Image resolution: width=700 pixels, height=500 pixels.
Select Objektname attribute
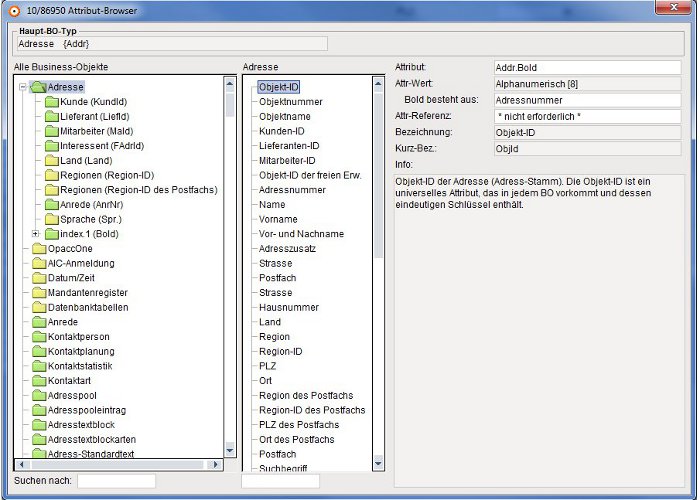[x=285, y=117]
